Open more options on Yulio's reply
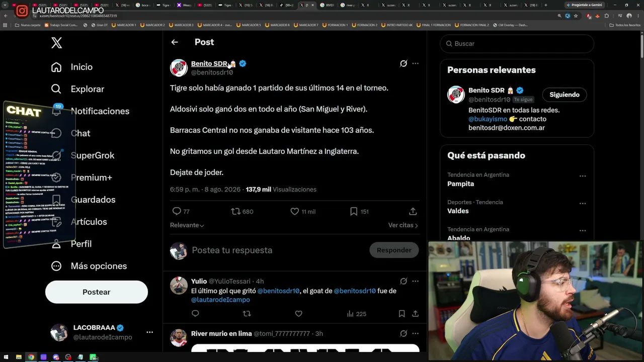The width and height of the screenshot is (644, 362). click(415, 281)
